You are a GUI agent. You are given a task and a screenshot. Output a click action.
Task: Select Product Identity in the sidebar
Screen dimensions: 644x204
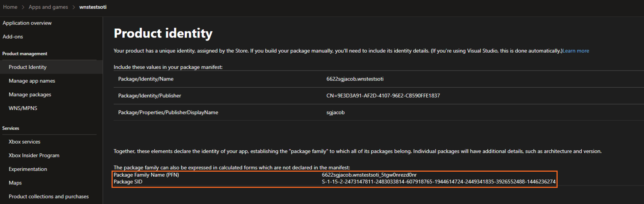coord(28,67)
